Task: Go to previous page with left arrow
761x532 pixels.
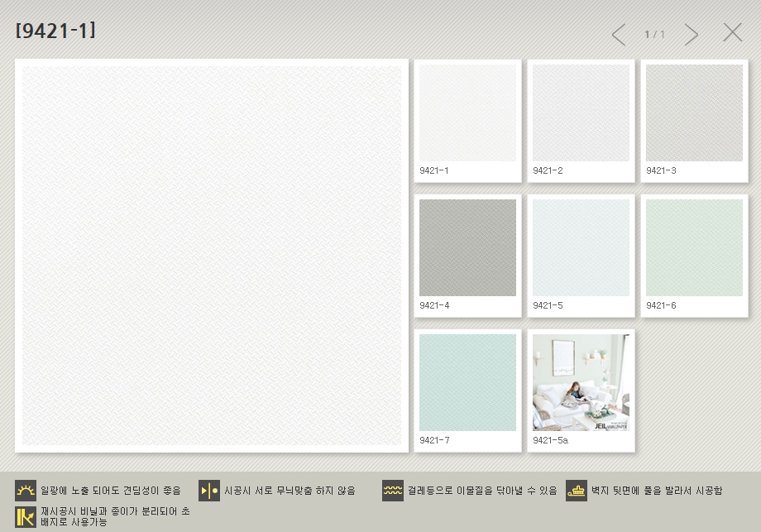Action: pos(619,35)
